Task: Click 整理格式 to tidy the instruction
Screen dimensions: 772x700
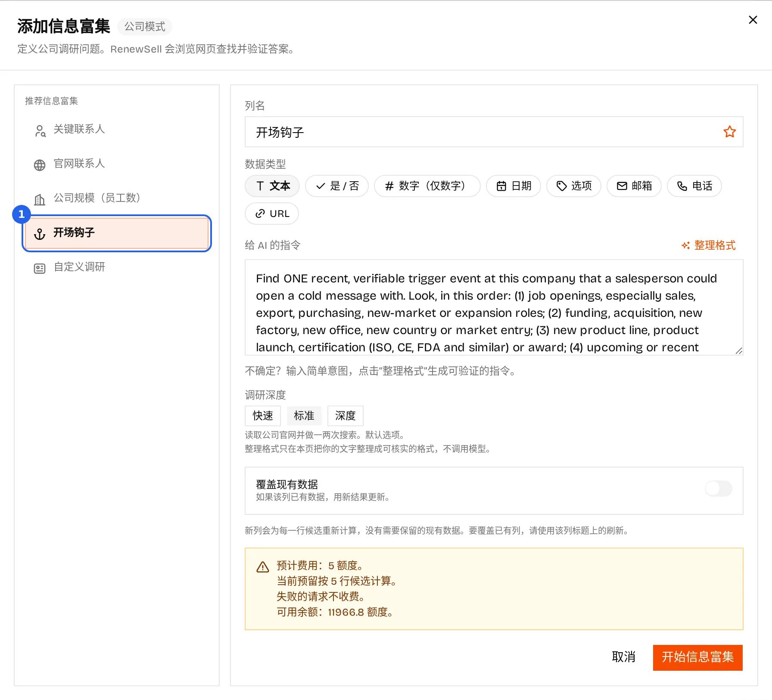Action: pyautogui.click(x=709, y=245)
